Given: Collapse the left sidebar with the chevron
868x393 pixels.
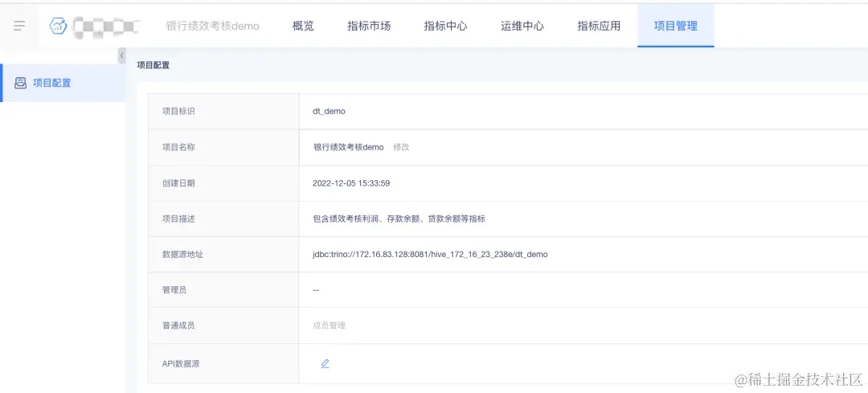Looking at the screenshot, I should tap(122, 56).
